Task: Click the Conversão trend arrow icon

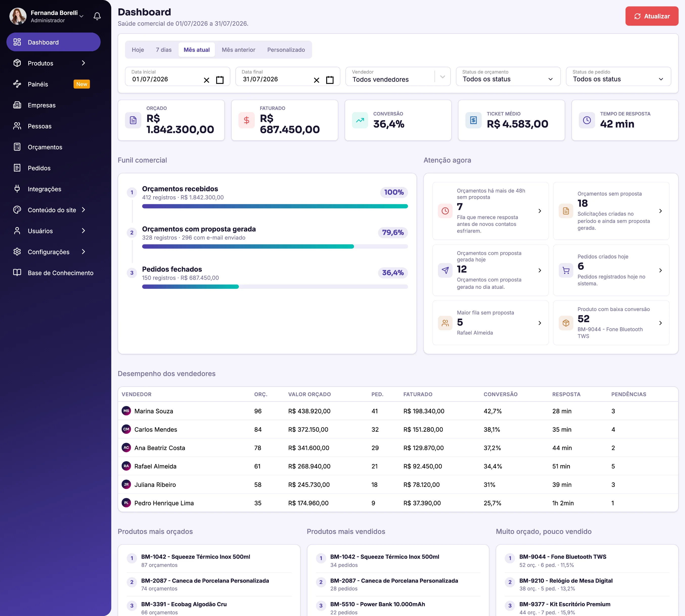Action: pos(360,120)
